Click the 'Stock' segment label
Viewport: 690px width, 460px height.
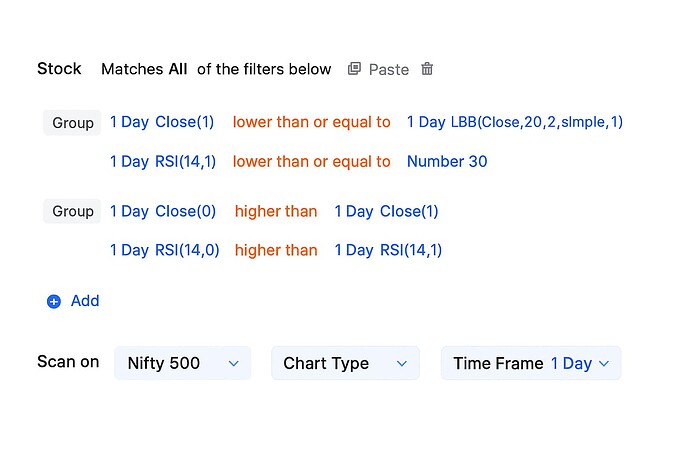[x=59, y=69]
